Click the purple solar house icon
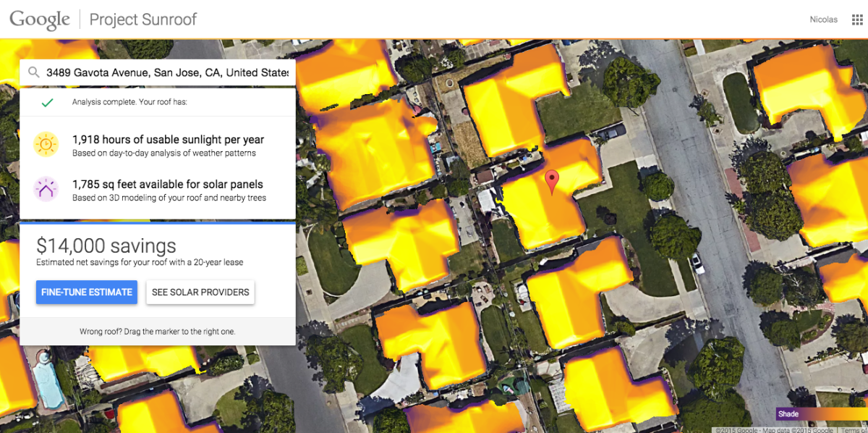 46,190
